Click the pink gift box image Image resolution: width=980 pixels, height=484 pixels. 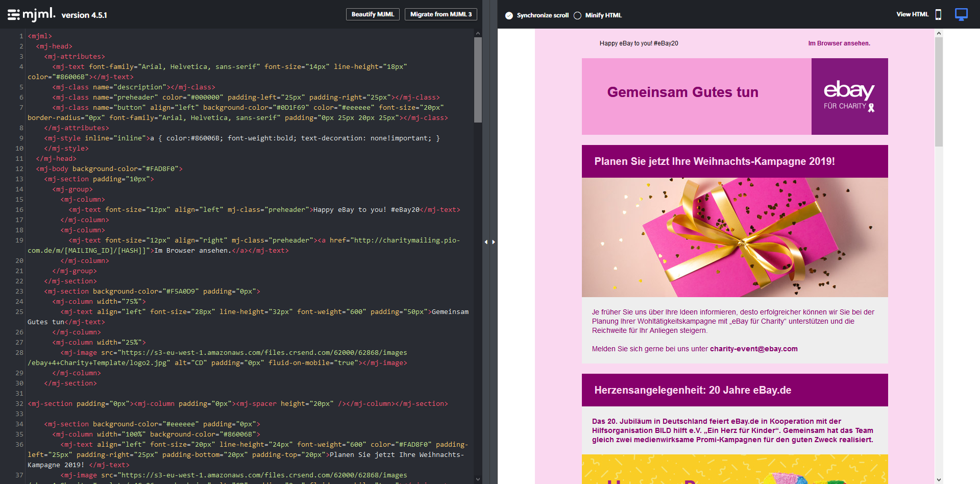[x=734, y=237]
